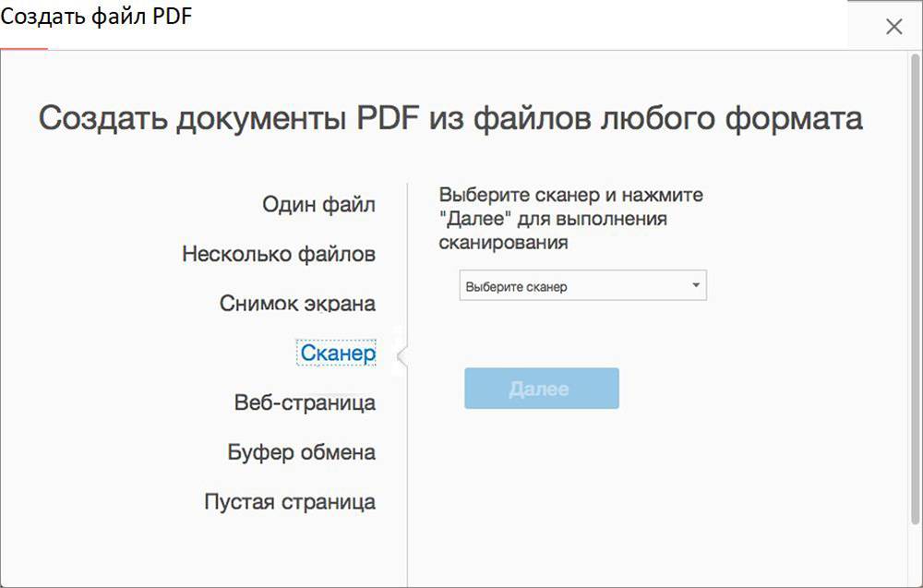Viewport: 923px width, 588px height.
Task: Click the pointer notch beside Сканер
Action: pos(402,354)
